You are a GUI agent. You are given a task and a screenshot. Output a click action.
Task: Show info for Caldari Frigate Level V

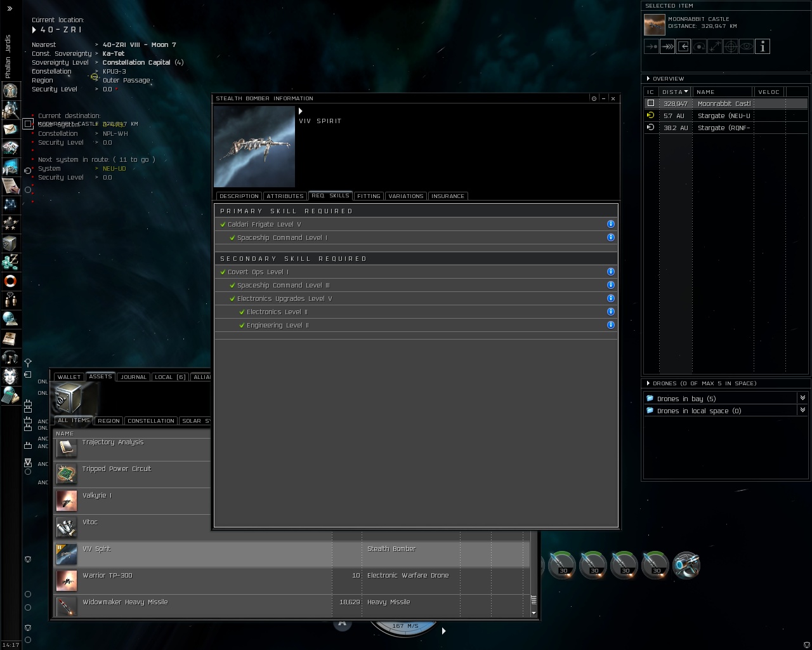(x=610, y=224)
